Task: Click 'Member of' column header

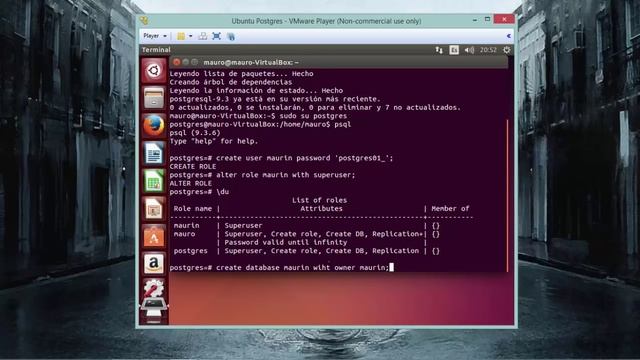Action: [x=450, y=209]
